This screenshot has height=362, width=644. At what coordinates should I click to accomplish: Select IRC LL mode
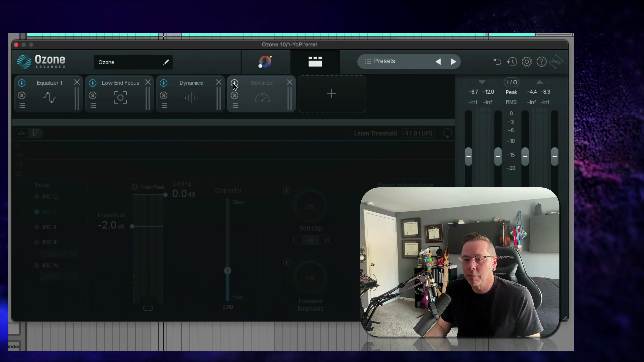tap(47, 197)
